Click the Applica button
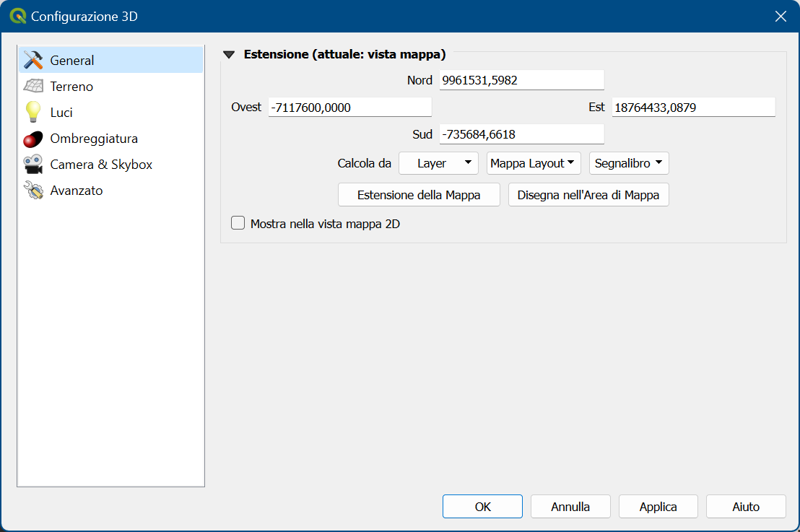The height and width of the screenshot is (532, 800). [658, 507]
